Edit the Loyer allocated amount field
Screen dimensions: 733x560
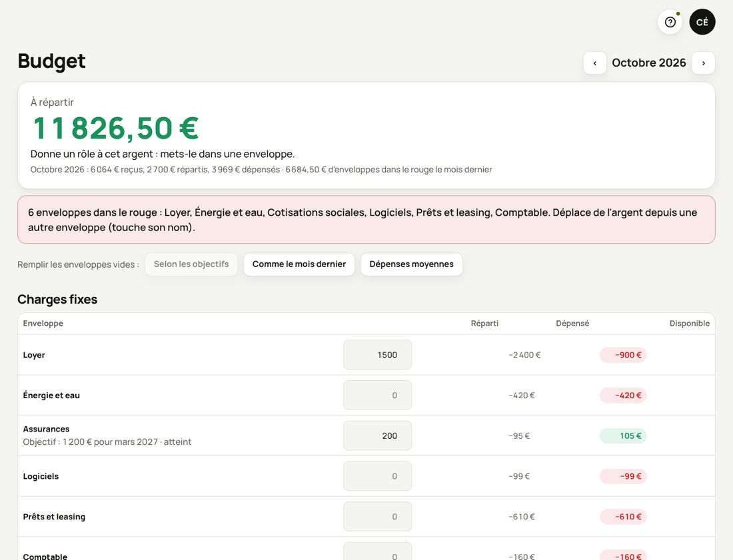(x=378, y=355)
